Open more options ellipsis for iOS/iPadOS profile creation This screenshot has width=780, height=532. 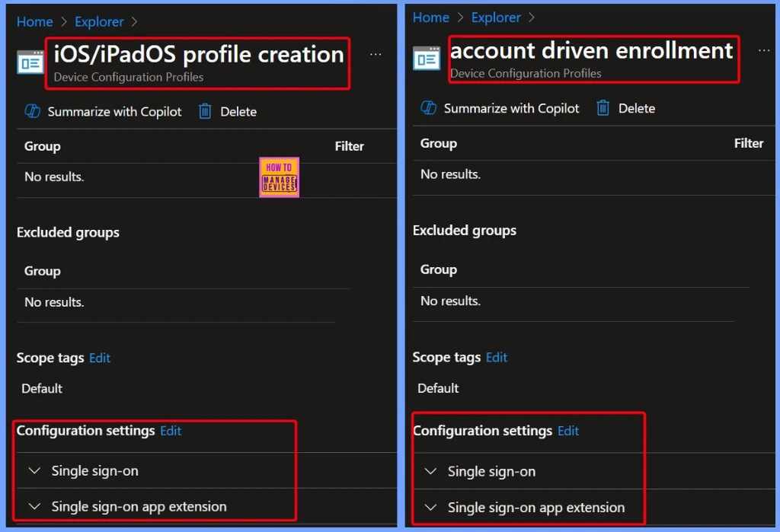tap(376, 54)
